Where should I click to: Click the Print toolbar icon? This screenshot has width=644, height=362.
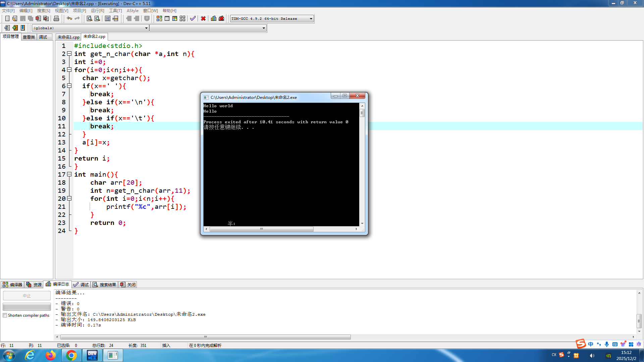pyautogui.click(x=56, y=18)
